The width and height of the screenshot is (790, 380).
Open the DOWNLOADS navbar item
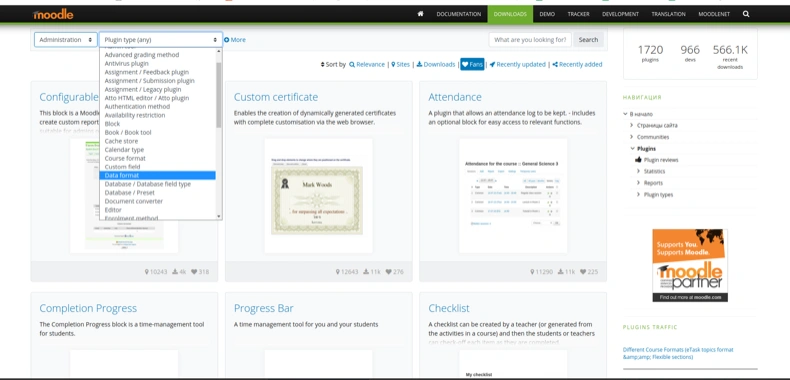[510, 14]
